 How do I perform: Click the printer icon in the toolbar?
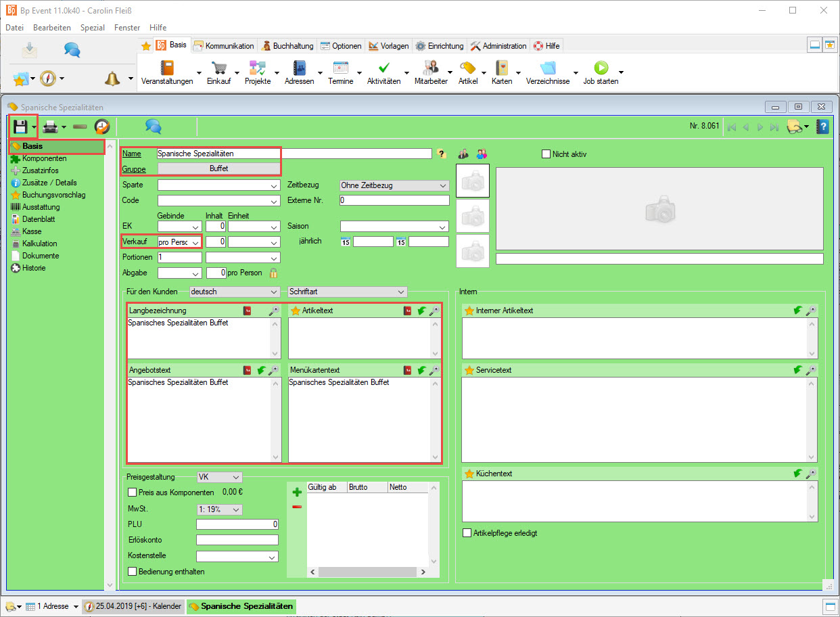(x=50, y=127)
